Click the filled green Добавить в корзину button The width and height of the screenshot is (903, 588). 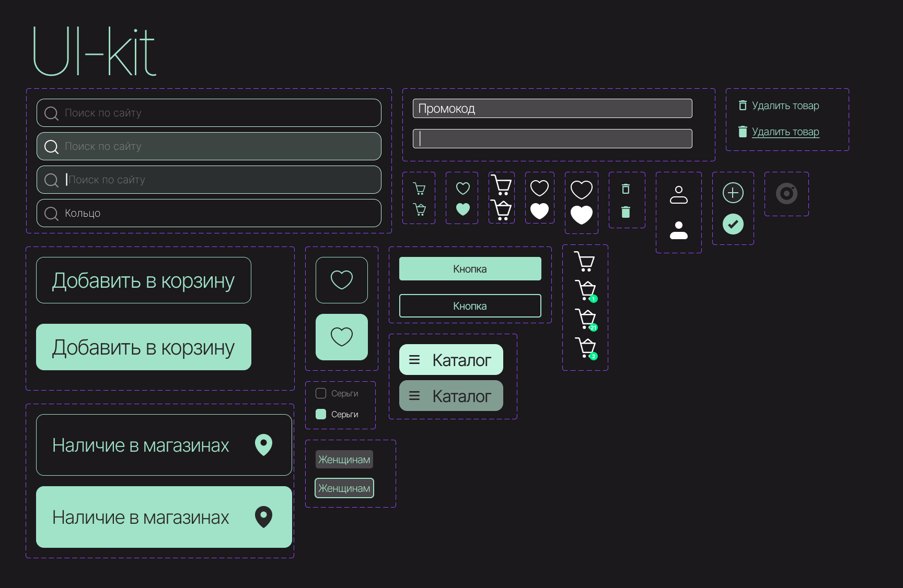point(144,347)
